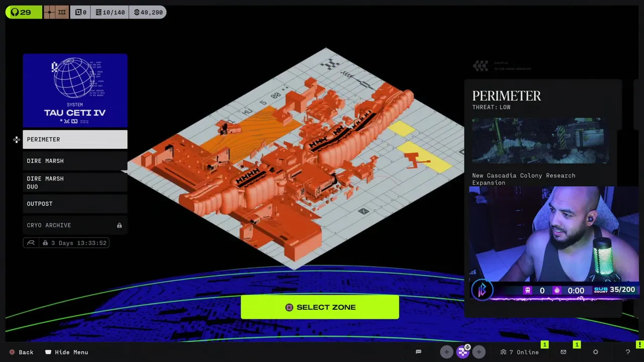Click the left empty squad slot plus

click(446, 352)
